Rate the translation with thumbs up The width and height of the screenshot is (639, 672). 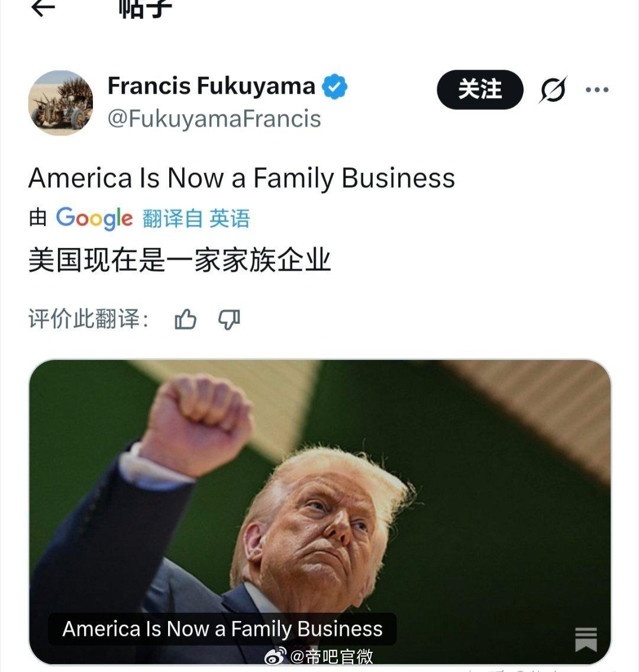(185, 319)
